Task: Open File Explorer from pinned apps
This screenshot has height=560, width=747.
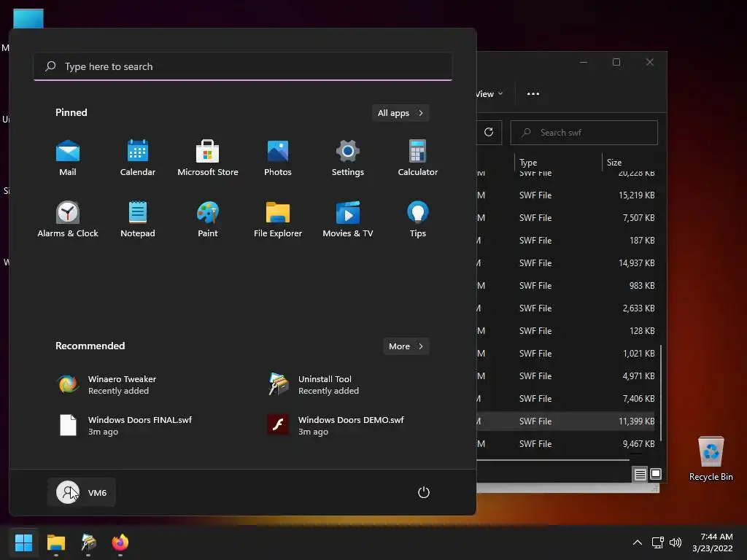Action: click(278, 219)
